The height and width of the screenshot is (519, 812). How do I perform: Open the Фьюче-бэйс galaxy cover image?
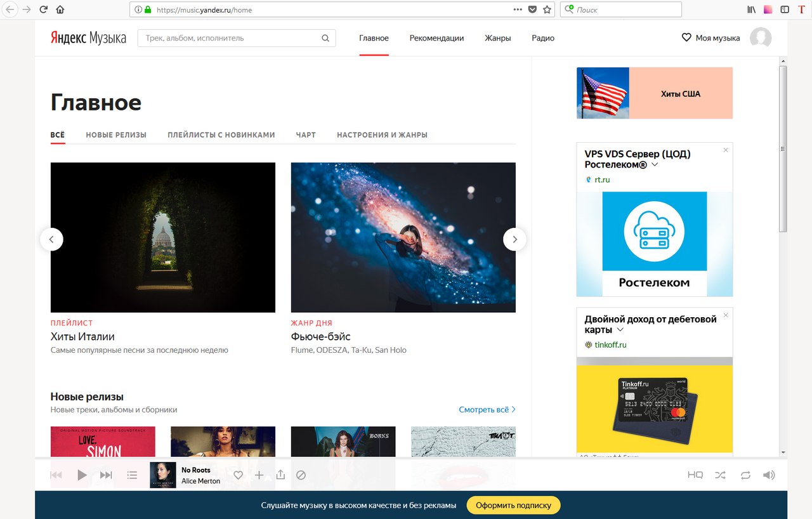tap(403, 237)
